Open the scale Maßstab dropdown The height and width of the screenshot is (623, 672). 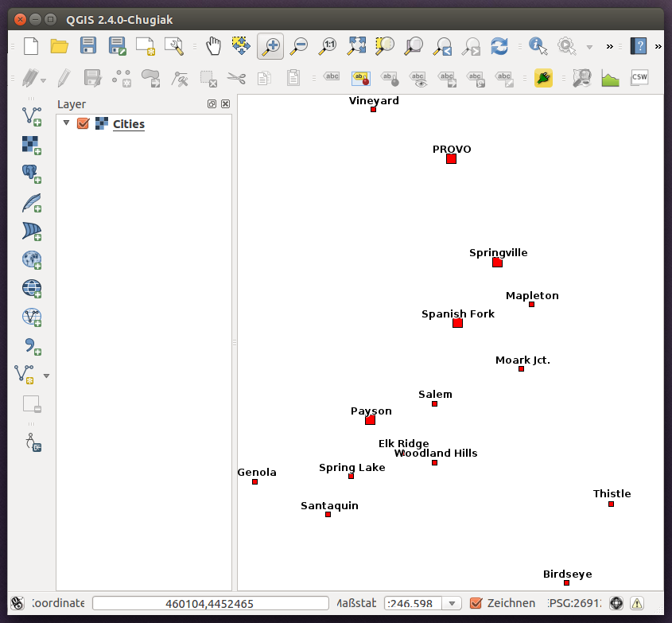tap(452, 603)
